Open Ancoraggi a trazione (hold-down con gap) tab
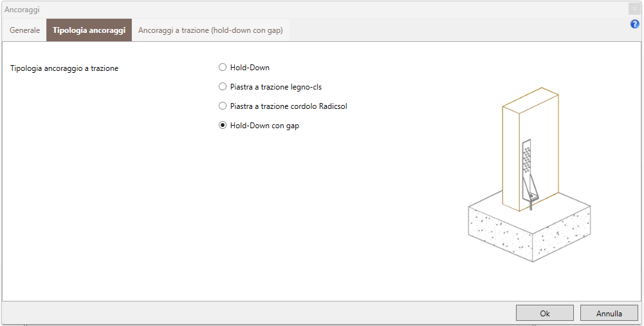The width and height of the screenshot is (644, 326). (x=210, y=30)
